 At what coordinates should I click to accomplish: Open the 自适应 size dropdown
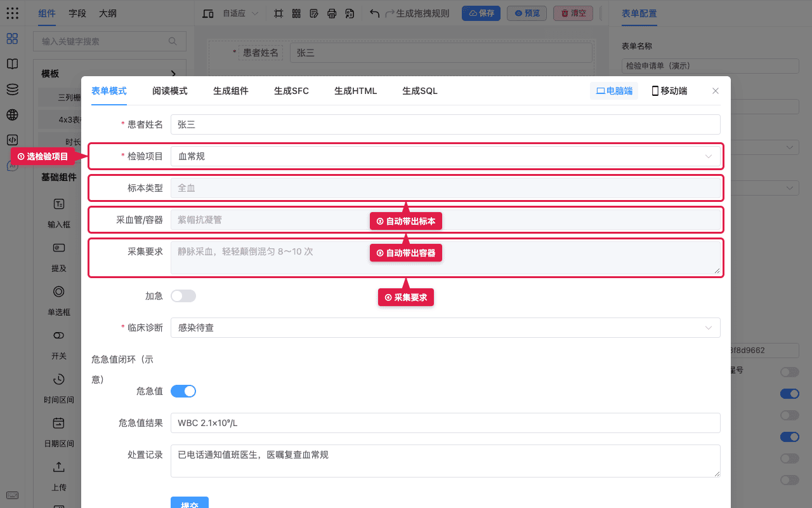click(240, 13)
